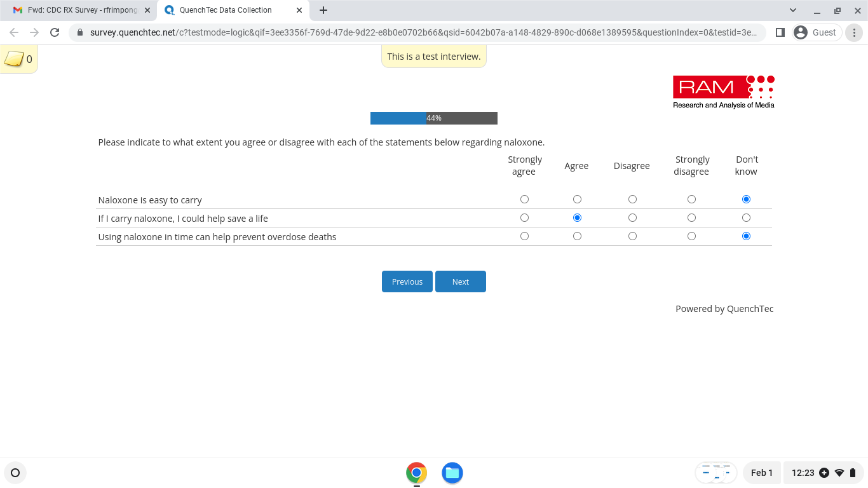The image size is (868, 488).
Task: Click the RAM logo
Action: pos(723,92)
